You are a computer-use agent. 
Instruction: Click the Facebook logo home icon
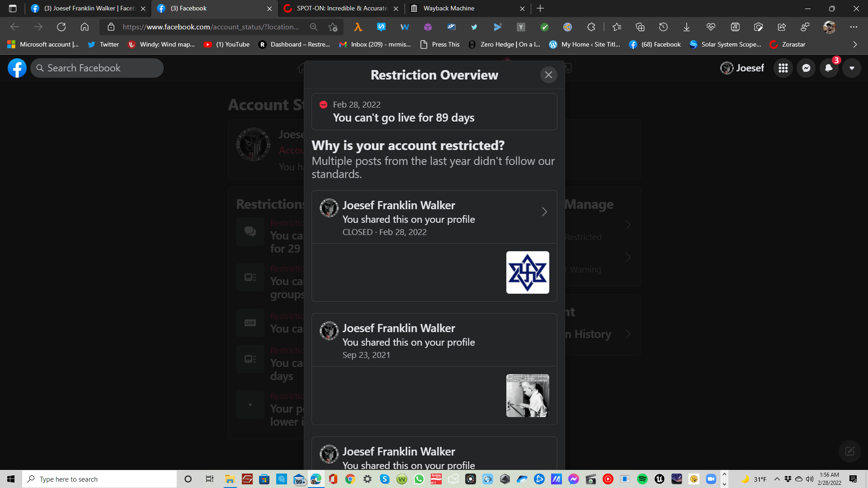pyautogui.click(x=17, y=68)
